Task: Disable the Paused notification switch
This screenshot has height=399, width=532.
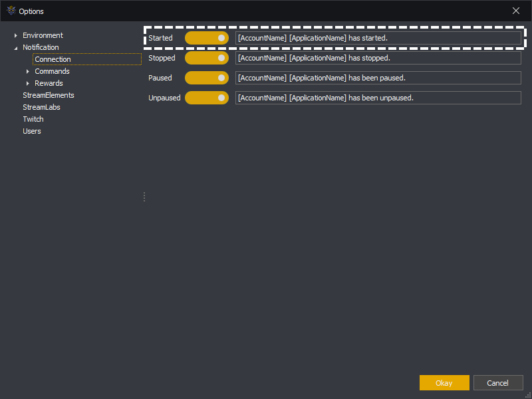Action: 207,78
